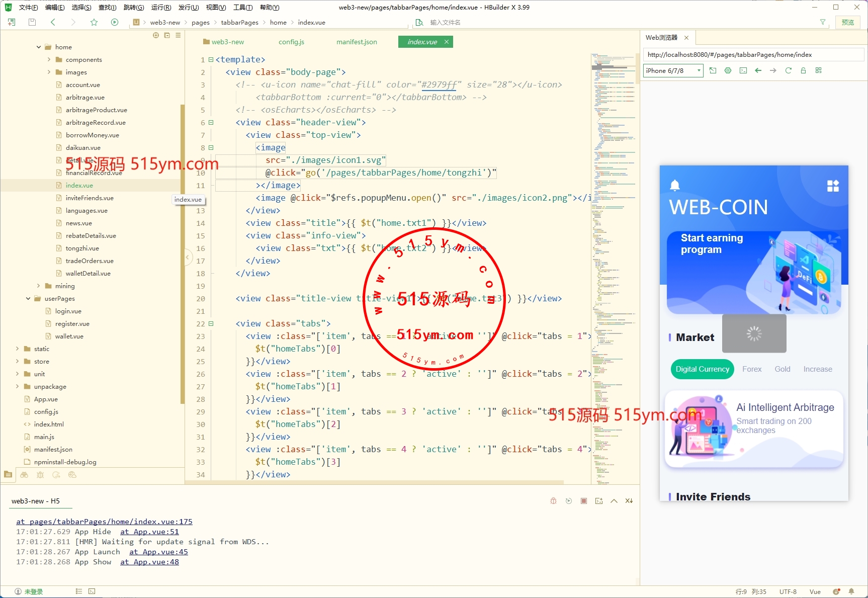Click the run play icon in the toolbar
The image size is (868, 598).
tap(115, 22)
